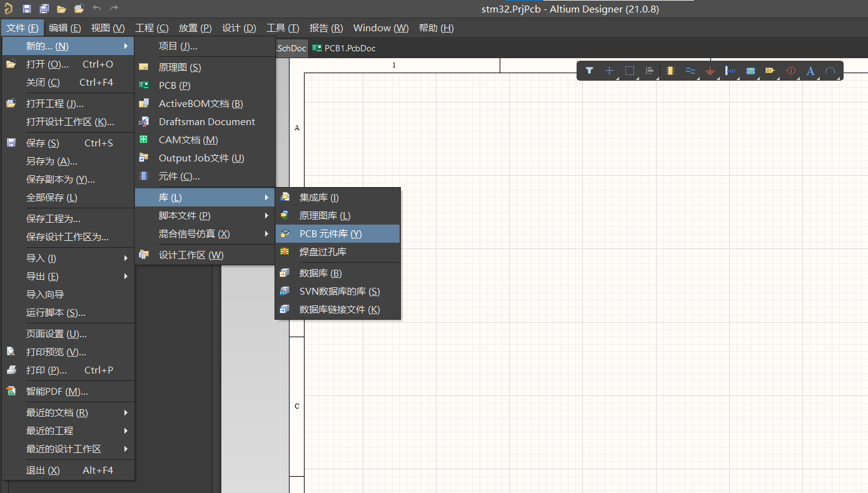Open the 报告 (R) menu
This screenshot has width=868, height=493.
point(326,28)
